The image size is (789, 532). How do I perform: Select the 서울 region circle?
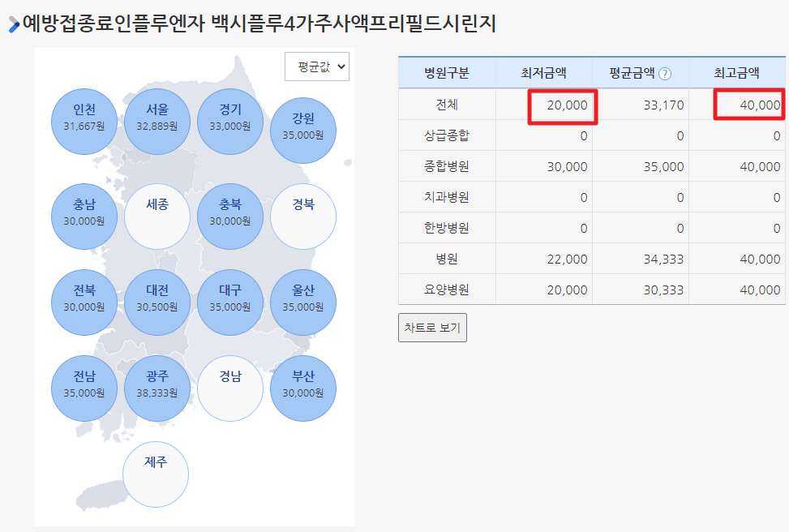point(157,122)
